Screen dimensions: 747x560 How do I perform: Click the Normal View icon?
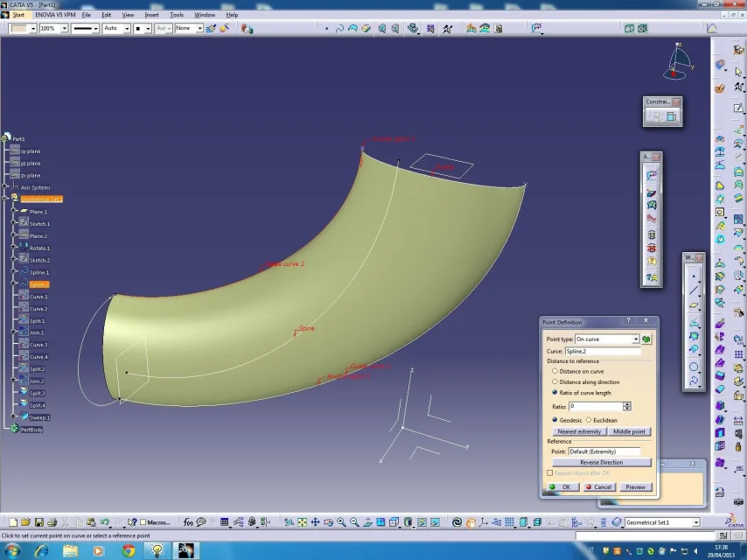pyautogui.click(x=367, y=522)
